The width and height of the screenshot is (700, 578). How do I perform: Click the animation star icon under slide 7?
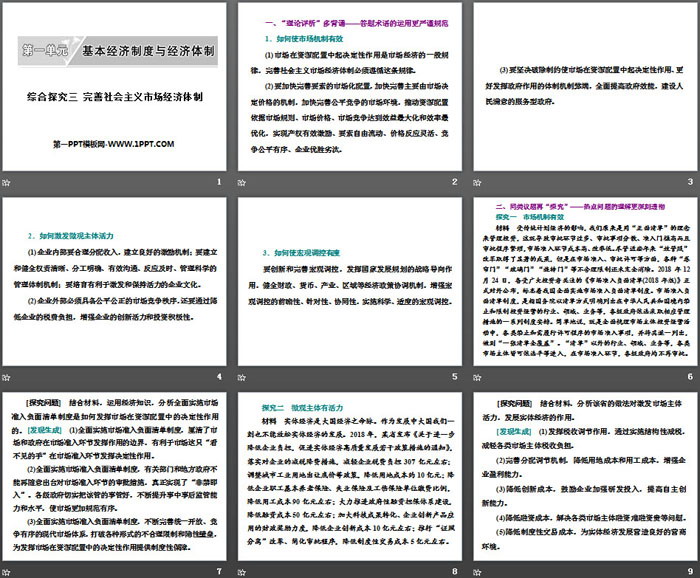pyautogui.click(x=6, y=572)
